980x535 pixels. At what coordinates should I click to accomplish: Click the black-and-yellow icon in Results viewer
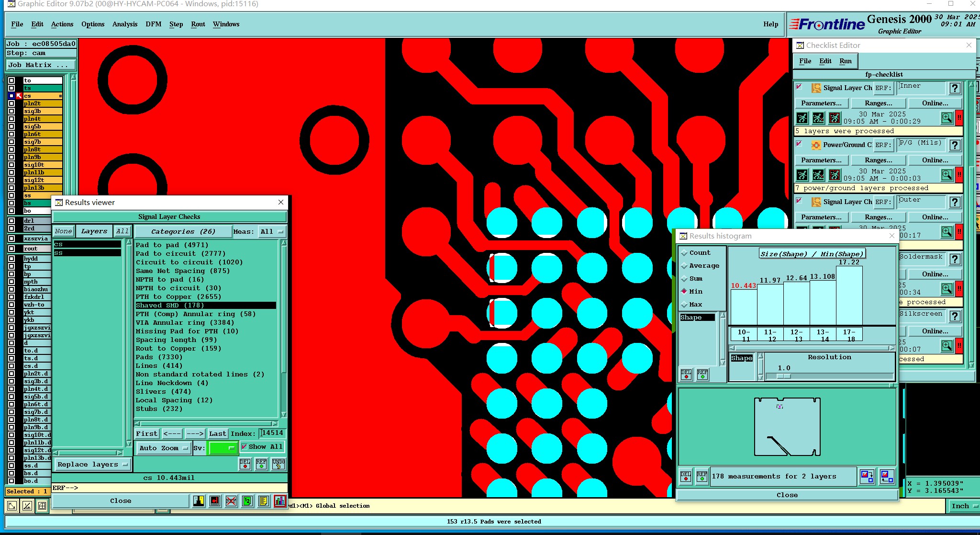(199, 501)
